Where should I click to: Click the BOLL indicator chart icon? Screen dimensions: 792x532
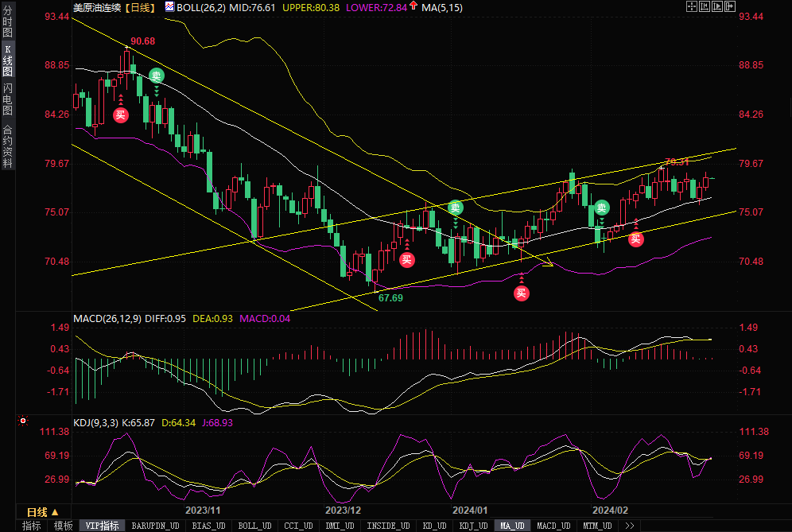(169, 6)
